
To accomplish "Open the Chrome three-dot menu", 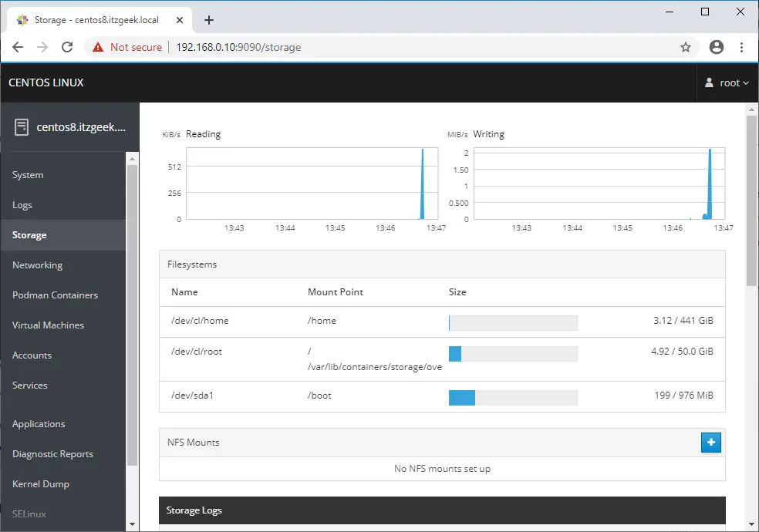I will click(741, 47).
